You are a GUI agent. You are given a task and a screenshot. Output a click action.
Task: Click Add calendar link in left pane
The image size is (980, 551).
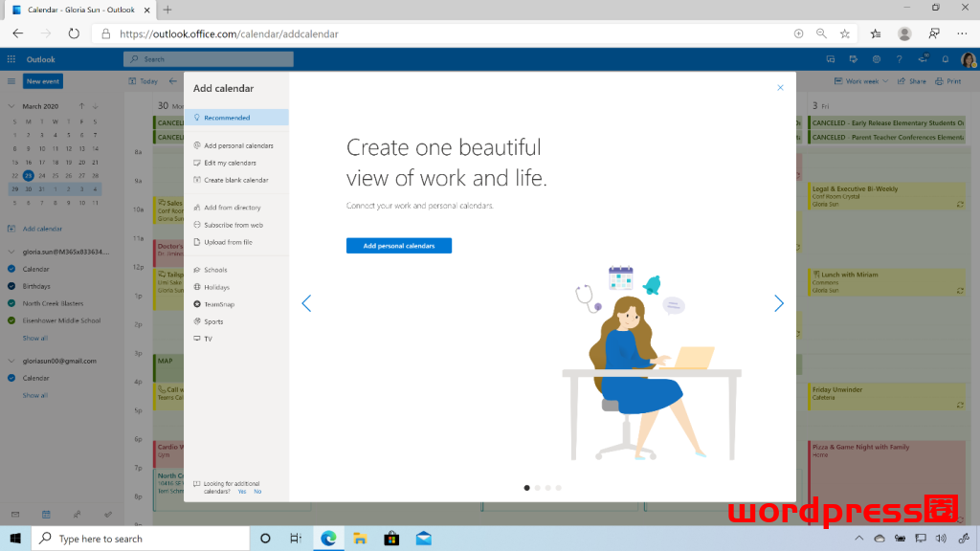pyautogui.click(x=42, y=229)
